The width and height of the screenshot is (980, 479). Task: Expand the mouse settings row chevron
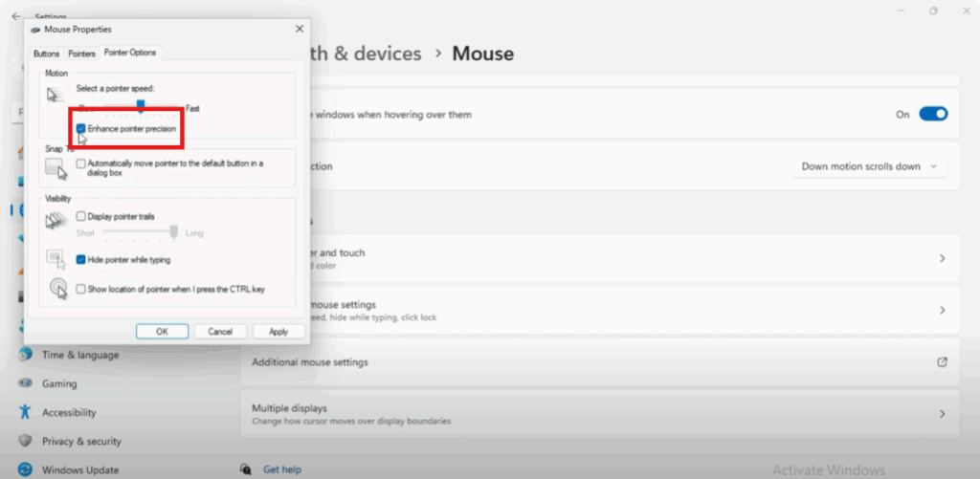tap(942, 311)
